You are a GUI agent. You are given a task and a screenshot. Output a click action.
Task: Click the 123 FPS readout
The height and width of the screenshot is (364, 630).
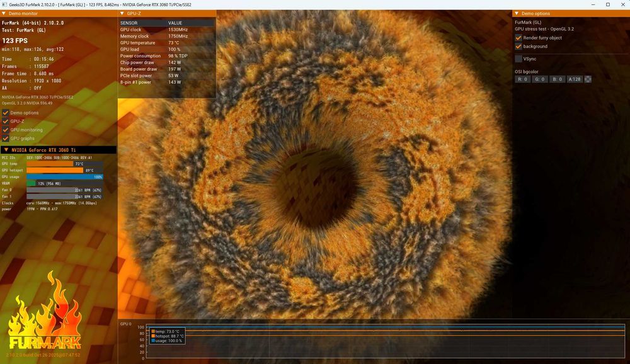click(x=15, y=40)
